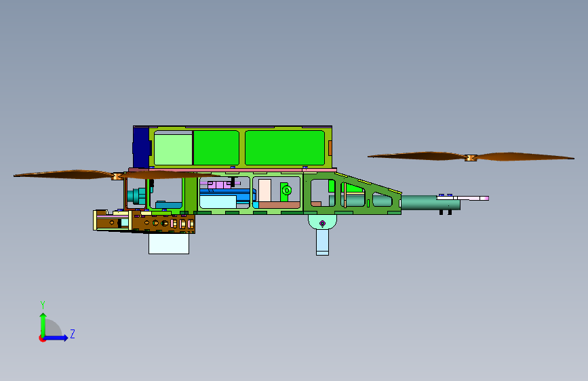The height and width of the screenshot is (381, 588).
Task: Select the brown perforated gimbal rail
Action: coord(163,224)
